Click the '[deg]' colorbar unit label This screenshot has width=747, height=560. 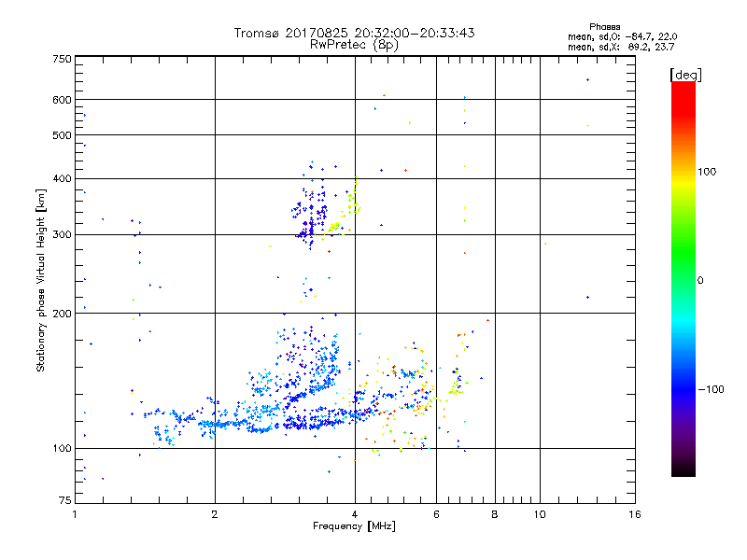pos(685,75)
